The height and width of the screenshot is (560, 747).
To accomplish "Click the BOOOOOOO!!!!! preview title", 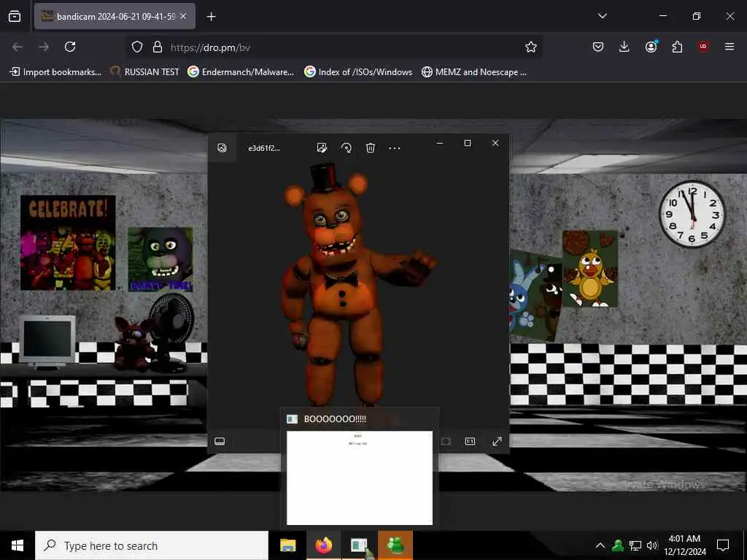I will click(x=335, y=419).
